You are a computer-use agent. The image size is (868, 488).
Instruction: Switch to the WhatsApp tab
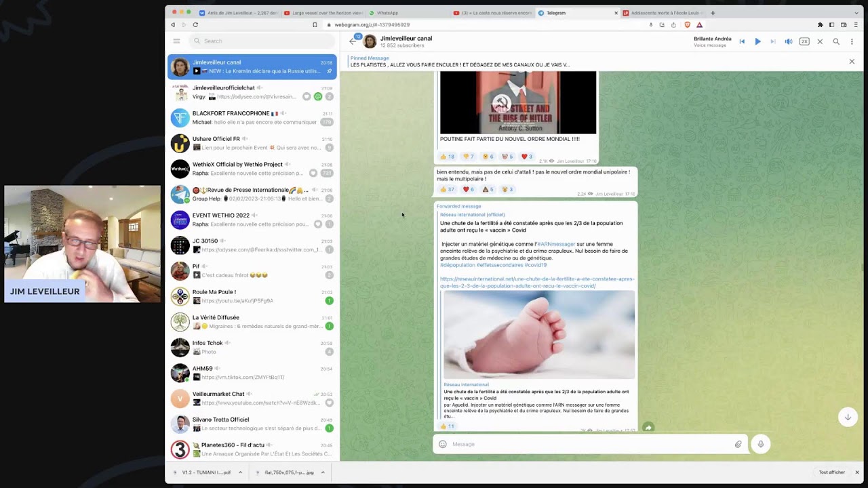pos(408,12)
